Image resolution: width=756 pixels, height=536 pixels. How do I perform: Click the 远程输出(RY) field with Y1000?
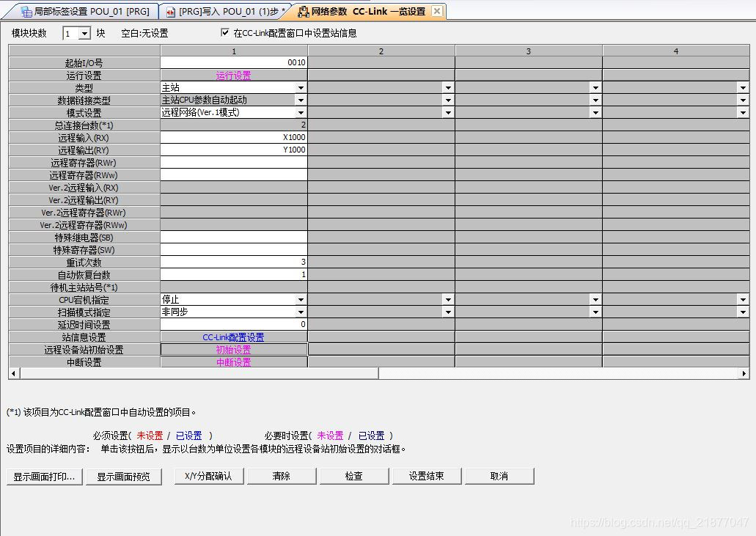(234, 150)
